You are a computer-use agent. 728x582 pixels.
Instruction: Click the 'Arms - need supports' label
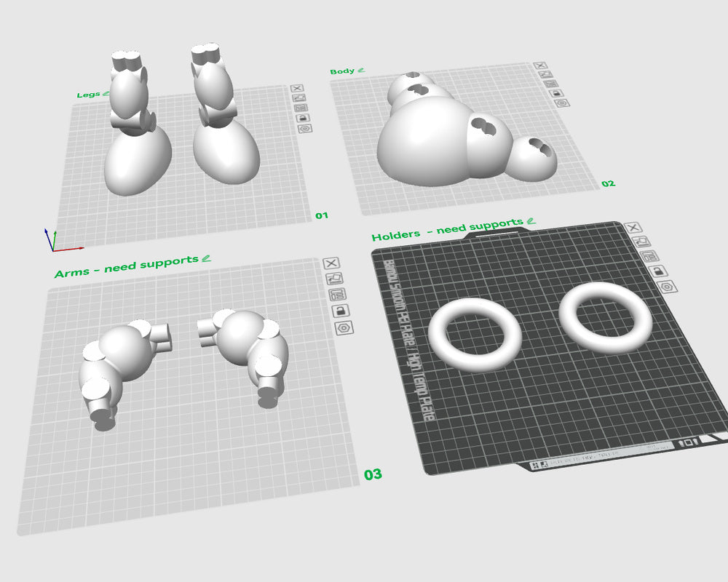click(x=126, y=266)
